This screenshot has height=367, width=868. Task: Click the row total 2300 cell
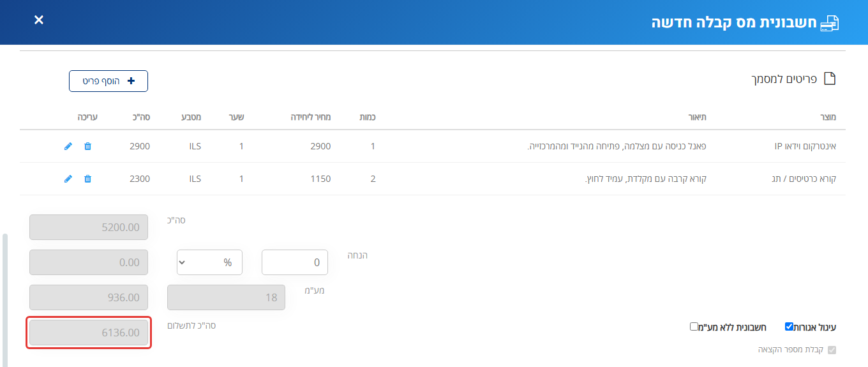click(x=140, y=179)
